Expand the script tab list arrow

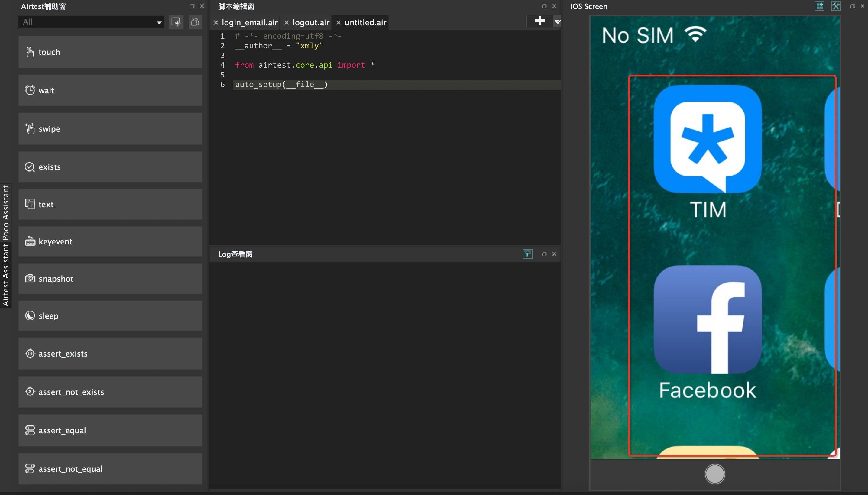(x=557, y=21)
